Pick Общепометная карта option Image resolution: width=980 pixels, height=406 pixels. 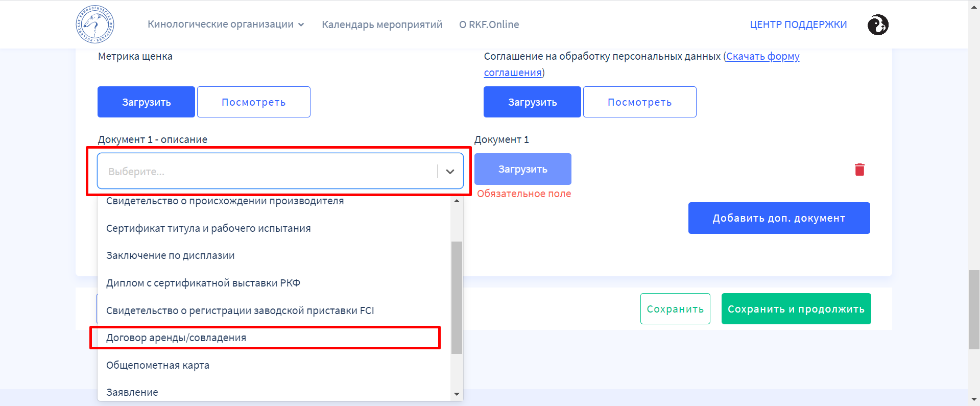coord(158,365)
